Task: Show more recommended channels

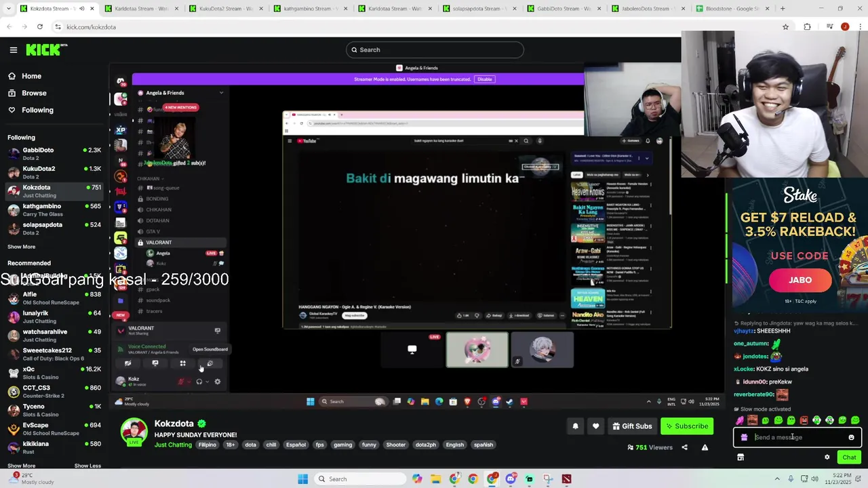Action: pyautogui.click(x=21, y=466)
